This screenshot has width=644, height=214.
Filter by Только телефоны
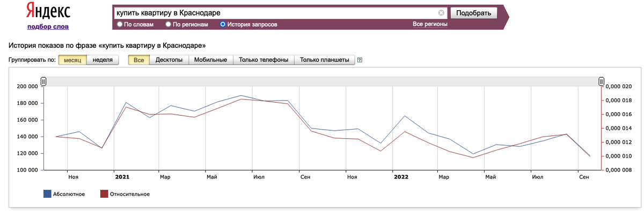click(264, 60)
